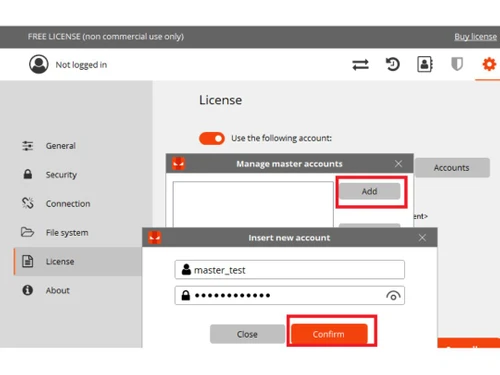The width and height of the screenshot is (500, 375).
Task: Close the Insert new account dialog with X
Action: pos(422,238)
